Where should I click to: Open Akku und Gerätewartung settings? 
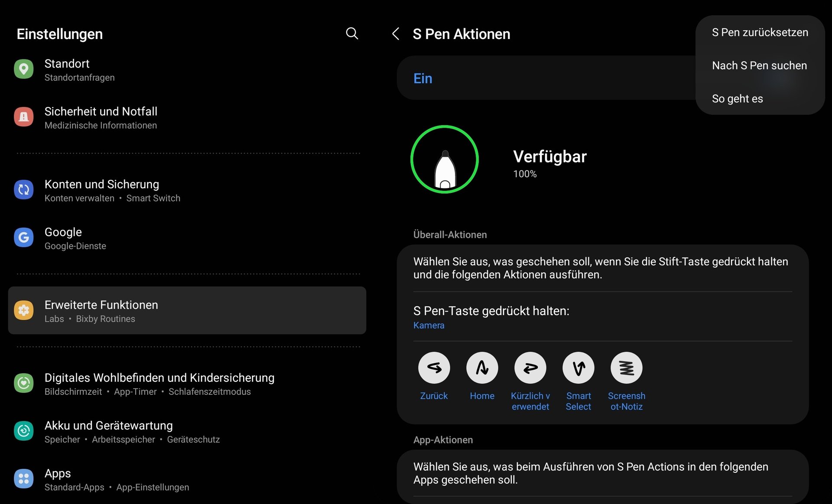click(x=187, y=431)
